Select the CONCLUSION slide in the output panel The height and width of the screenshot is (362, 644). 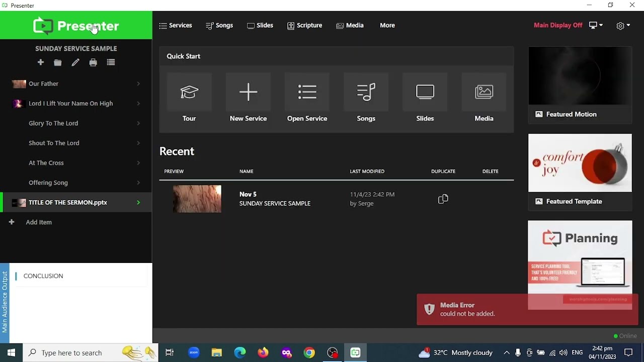coord(80,276)
